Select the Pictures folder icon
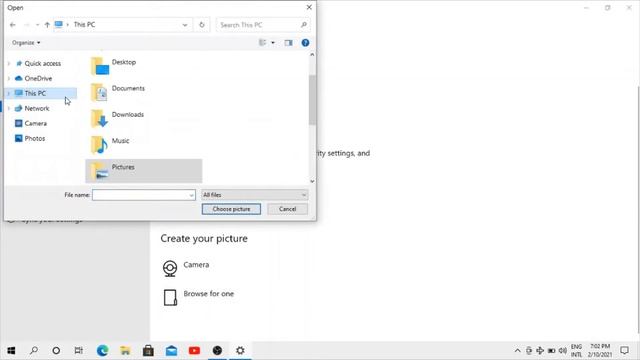 coord(100,171)
